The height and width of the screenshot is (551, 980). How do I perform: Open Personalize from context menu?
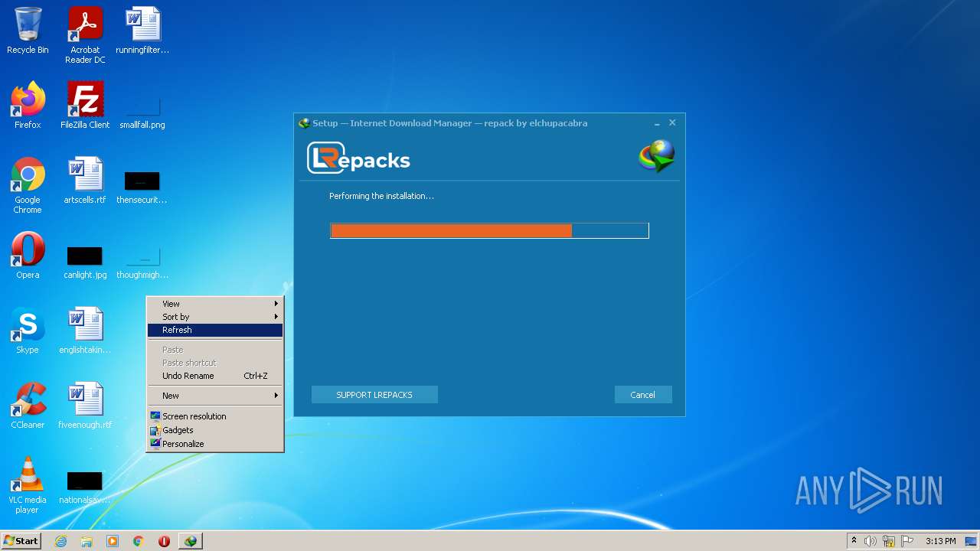[x=215, y=444]
